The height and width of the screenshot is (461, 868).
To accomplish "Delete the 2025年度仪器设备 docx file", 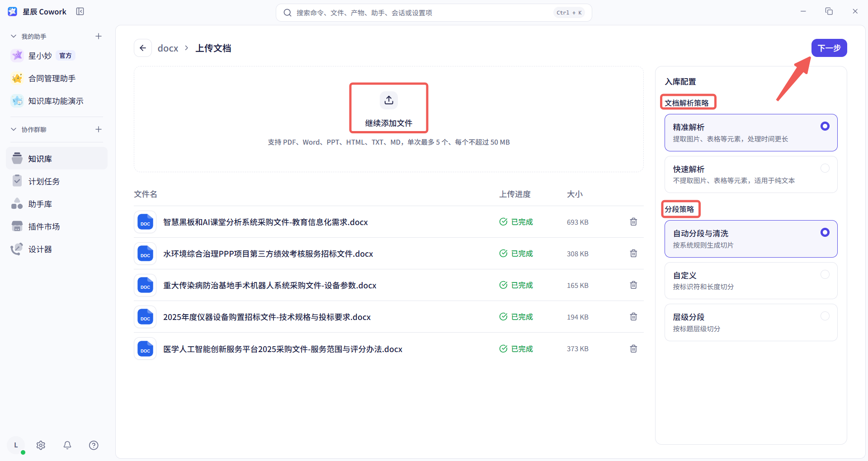I will click(x=633, y=317).
